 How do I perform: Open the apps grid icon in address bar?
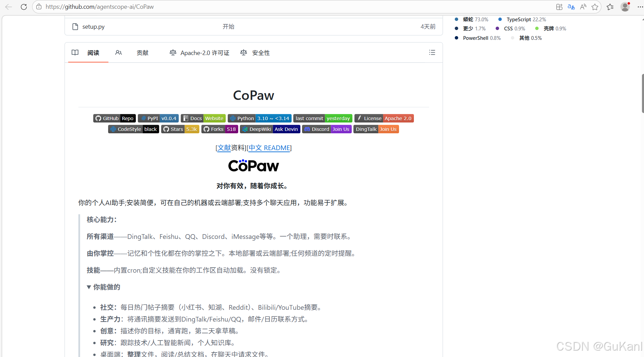pos(559,7)
